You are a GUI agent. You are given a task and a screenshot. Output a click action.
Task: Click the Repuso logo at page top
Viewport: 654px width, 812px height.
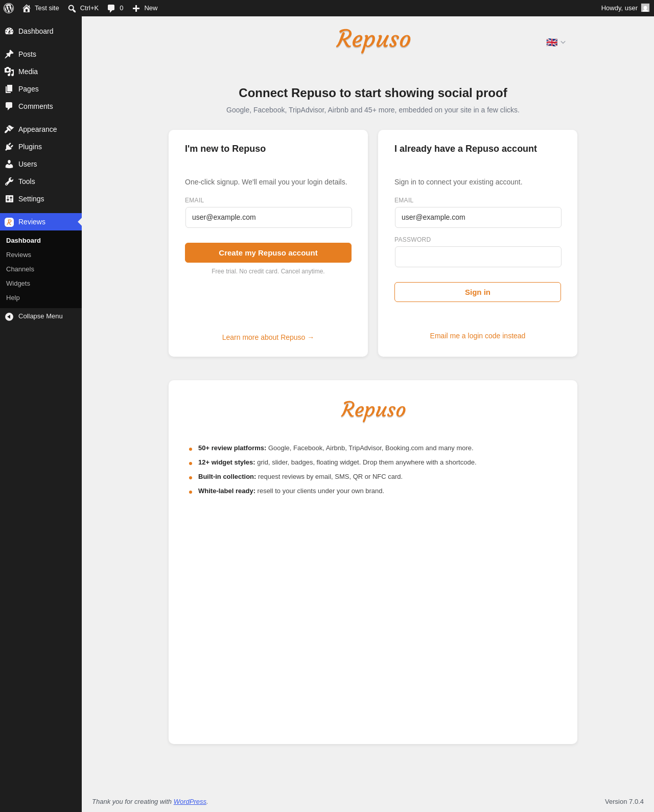click(373, 40)
